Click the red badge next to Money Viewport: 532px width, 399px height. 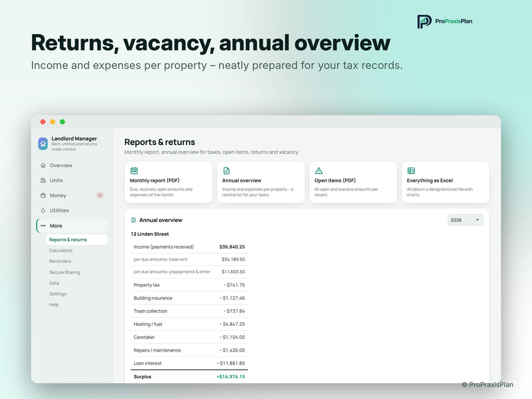(x=100, y=195)
